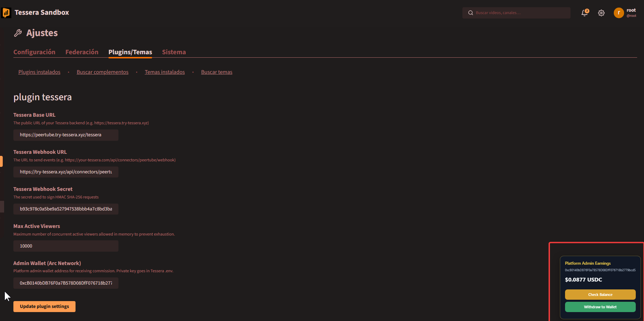
Task: Open the Plugins instalados link
Action: [x=39, y=72]
